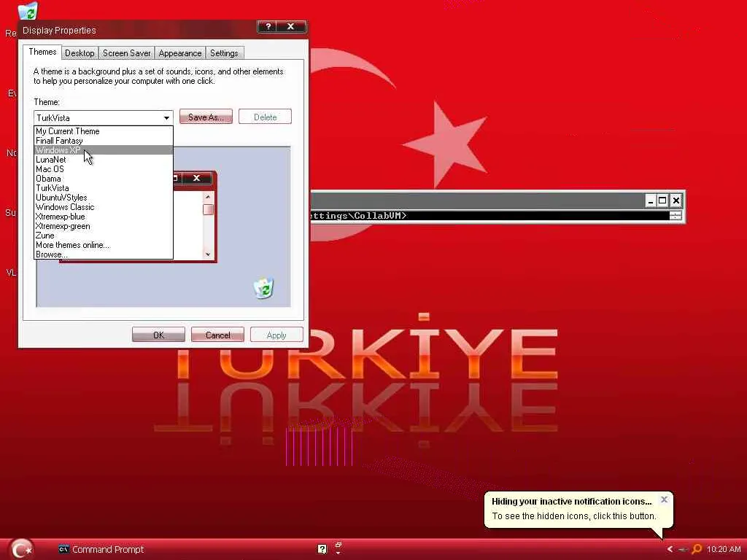This screenshot has width=747, height=560.
Task: Confirm with the OK button
Action: (158, 335)
